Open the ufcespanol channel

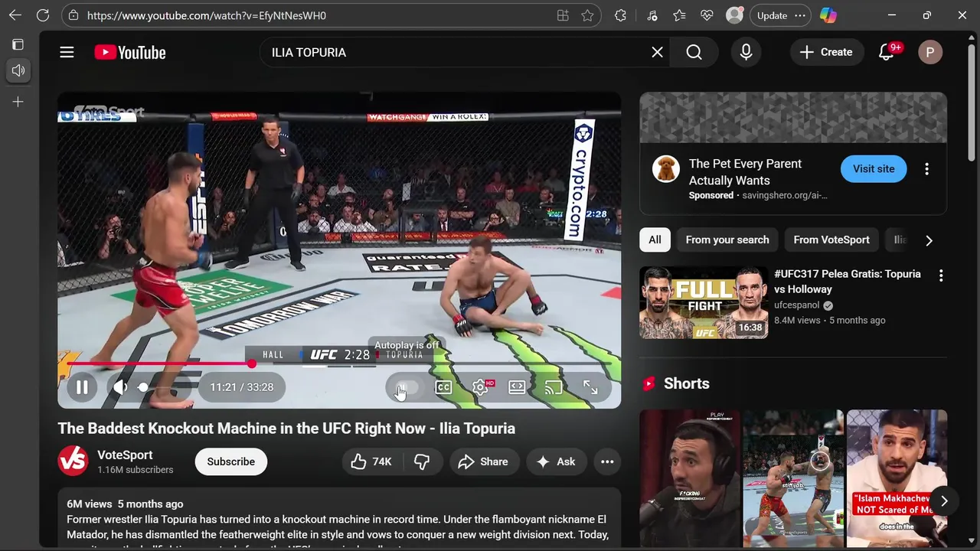797,305
